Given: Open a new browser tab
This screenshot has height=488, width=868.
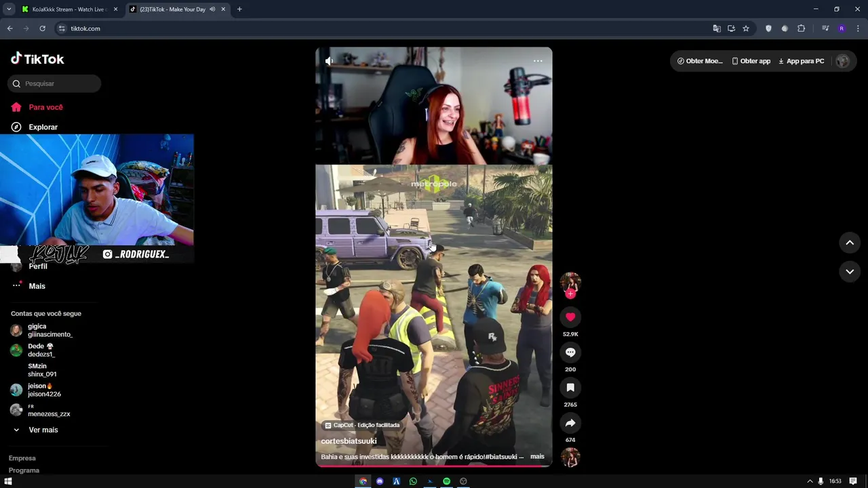Looking at the screenshot, I should pyautogui.click(x=239, y=9).
